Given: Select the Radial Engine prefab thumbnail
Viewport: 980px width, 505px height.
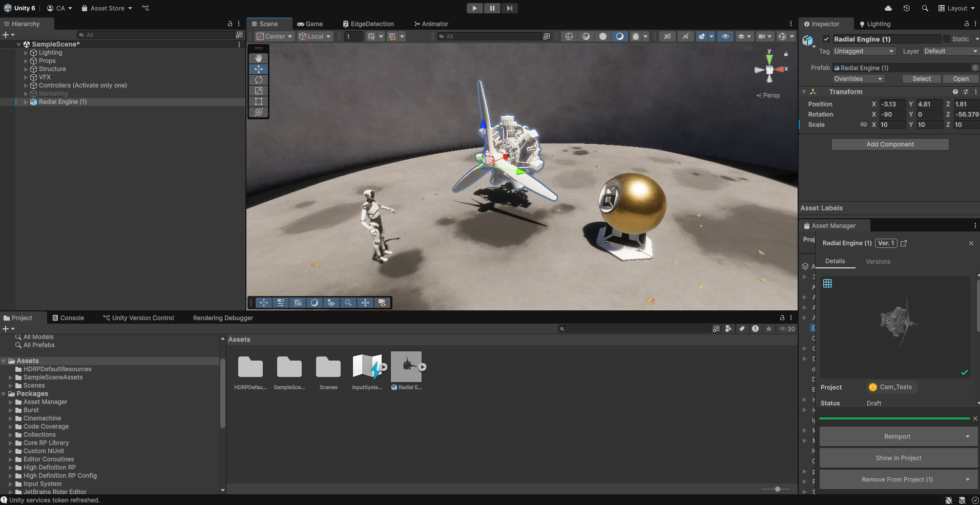Looking at the screenshot, I should 406,367.
